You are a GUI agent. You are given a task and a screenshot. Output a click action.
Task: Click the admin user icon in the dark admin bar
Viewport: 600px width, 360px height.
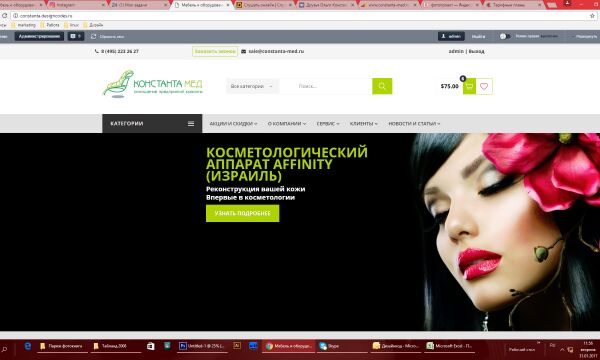point(443,36)
